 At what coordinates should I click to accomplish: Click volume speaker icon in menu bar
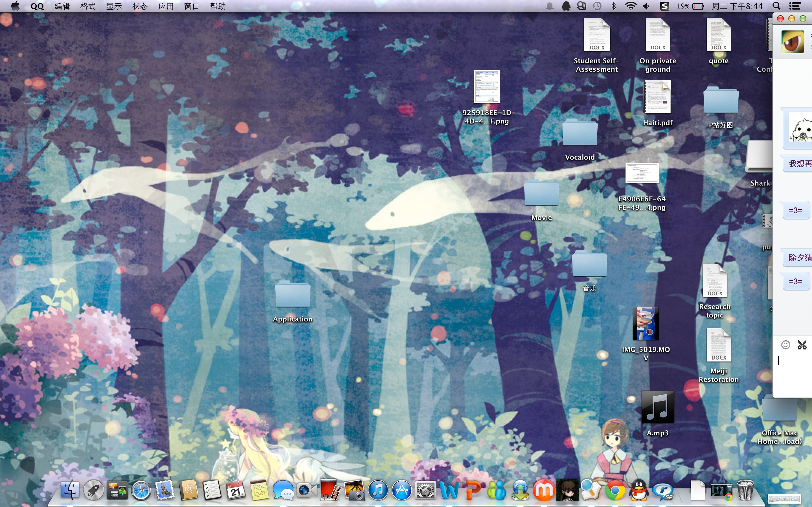click(x=646, y=6)
